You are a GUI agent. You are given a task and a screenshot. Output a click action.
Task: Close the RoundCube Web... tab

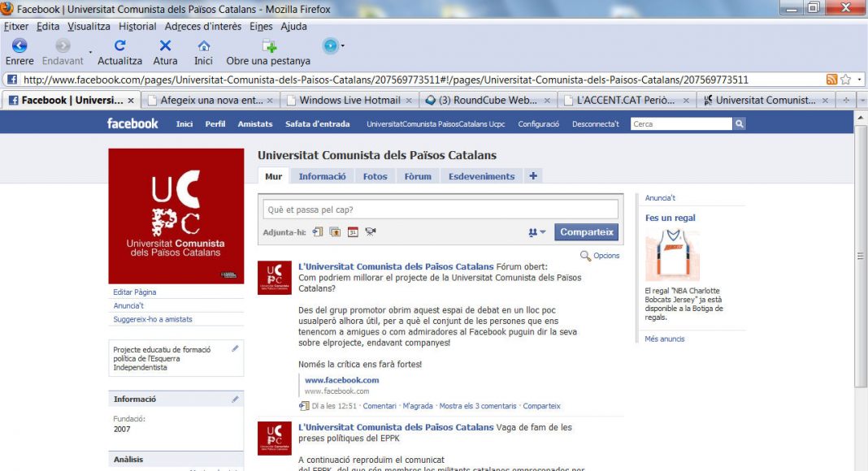547,101
